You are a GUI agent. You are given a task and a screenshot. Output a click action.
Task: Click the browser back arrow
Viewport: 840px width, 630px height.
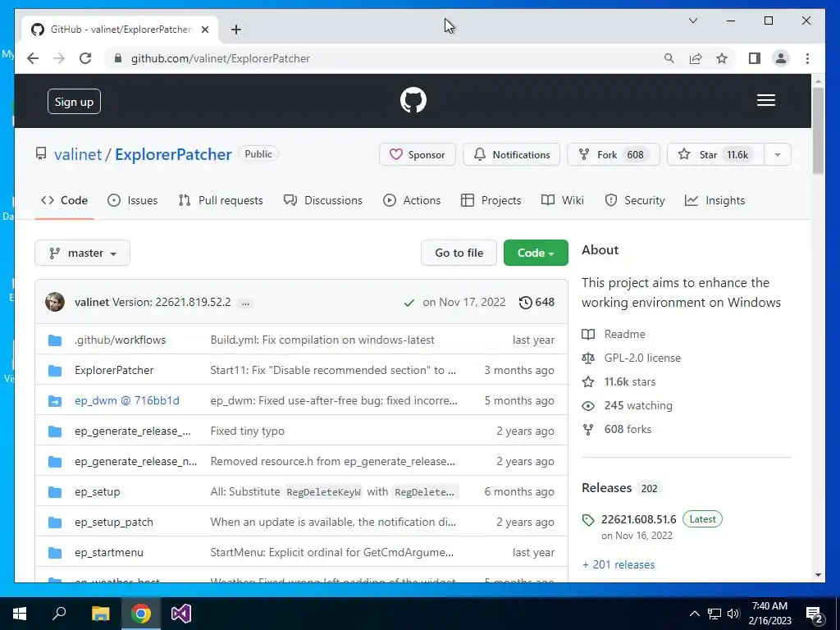pos(33,58)
